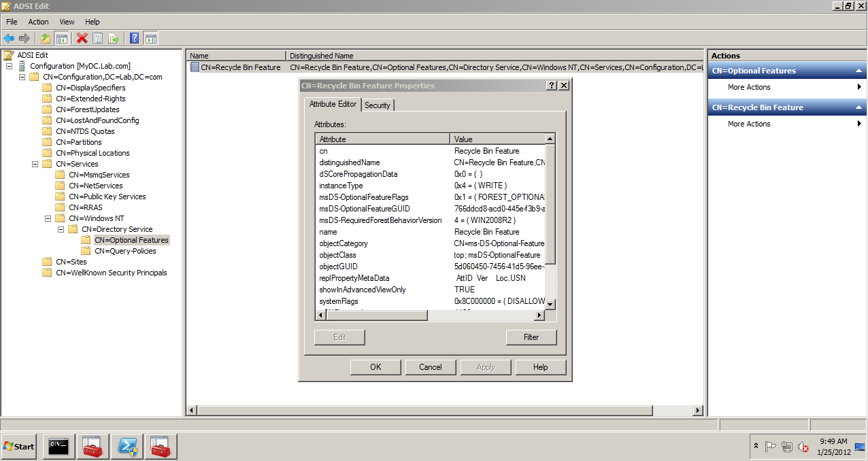Click the Forward navigation arrow in the toolbar
The width and height of the screenshot is (868, 461).
point(24,38)
